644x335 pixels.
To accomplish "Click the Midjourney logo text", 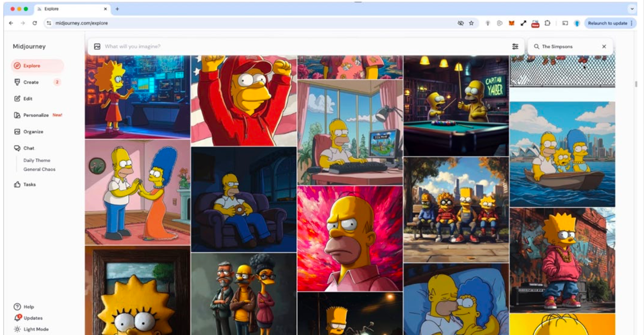I will [x=29, y=47].
